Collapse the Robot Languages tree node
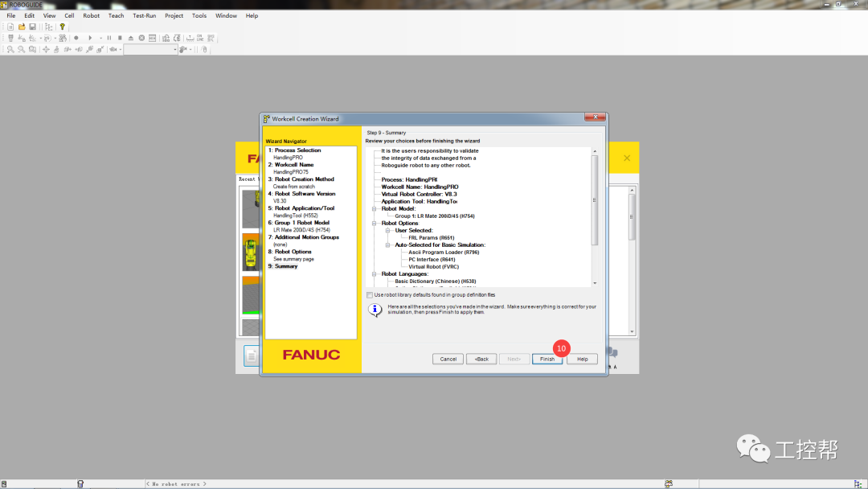Screen dimensions: 868x489 click(x=375, y=274)
